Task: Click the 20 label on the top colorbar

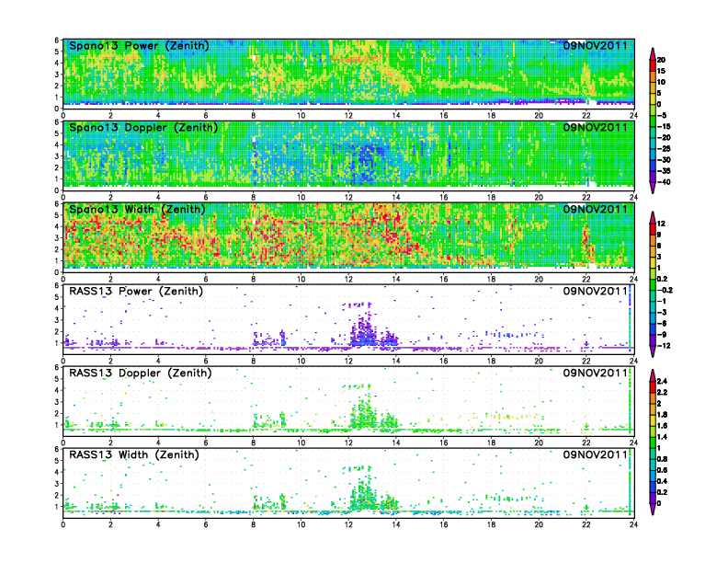Action: point(661,60)
